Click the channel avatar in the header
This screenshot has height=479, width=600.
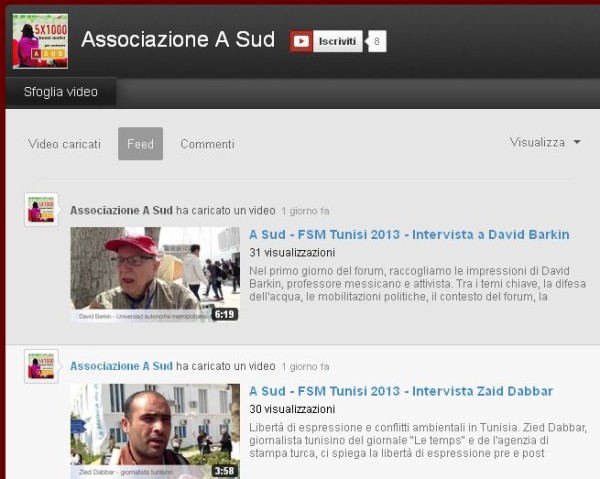40,41
